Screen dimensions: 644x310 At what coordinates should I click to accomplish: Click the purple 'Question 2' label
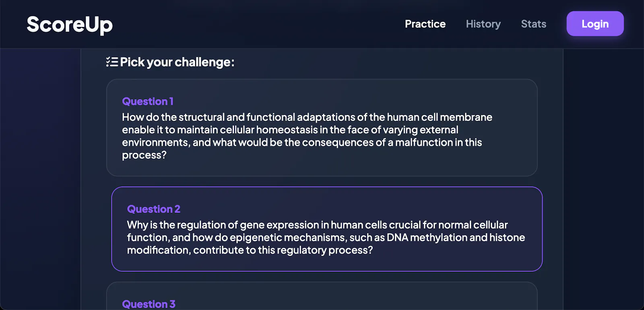(x=153, y=209)
